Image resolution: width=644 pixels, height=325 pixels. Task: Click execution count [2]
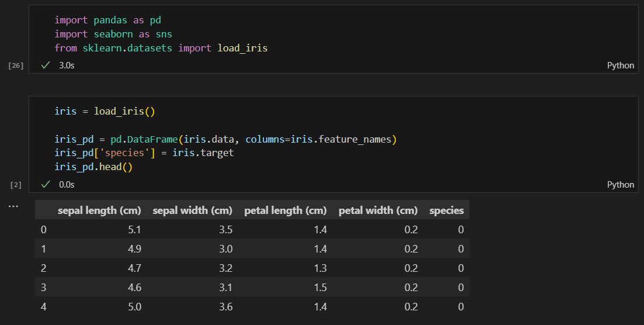16,185
